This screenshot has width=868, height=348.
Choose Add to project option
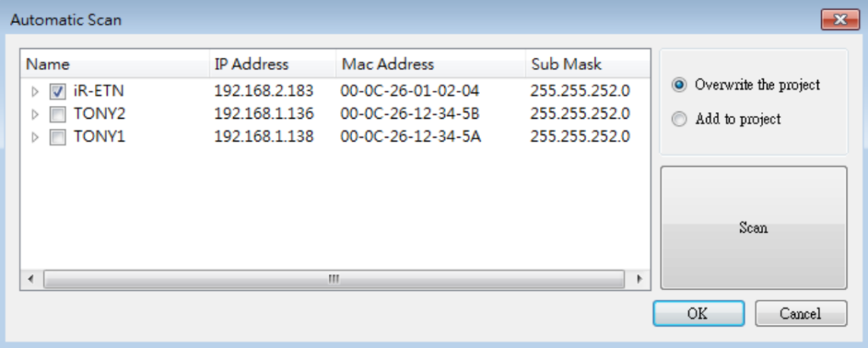678,120
